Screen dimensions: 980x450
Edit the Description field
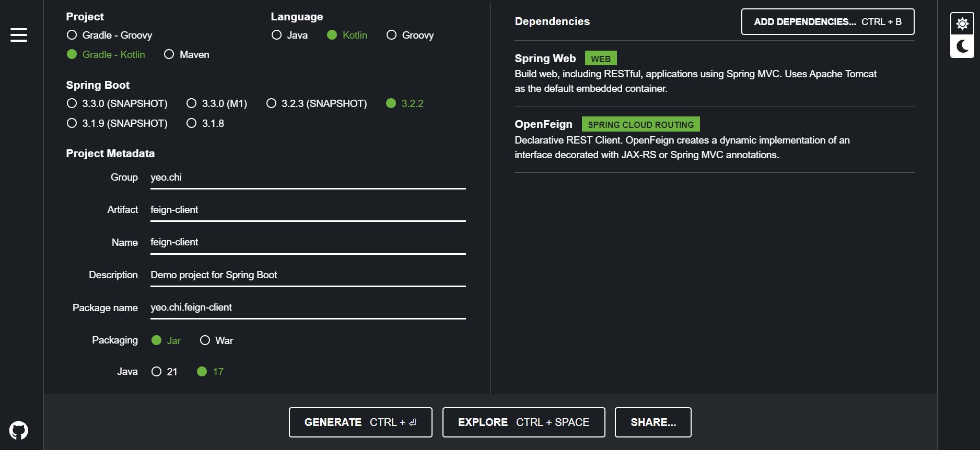[308, 275]
